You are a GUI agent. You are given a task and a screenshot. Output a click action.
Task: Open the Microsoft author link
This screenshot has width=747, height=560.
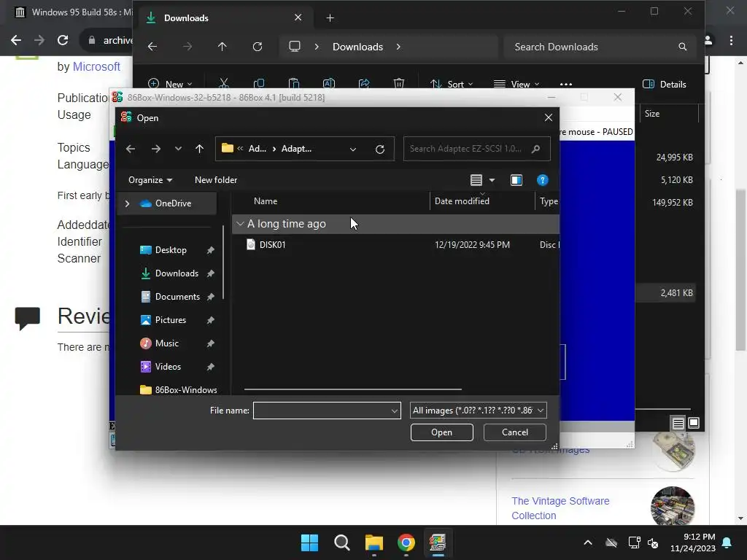(96, 66)
